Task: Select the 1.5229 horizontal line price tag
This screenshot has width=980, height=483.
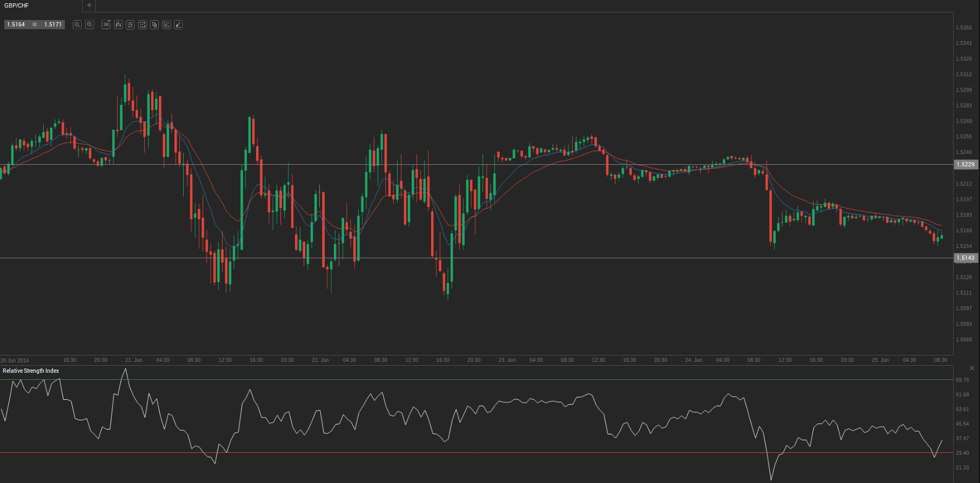Action: click(965, 165)
